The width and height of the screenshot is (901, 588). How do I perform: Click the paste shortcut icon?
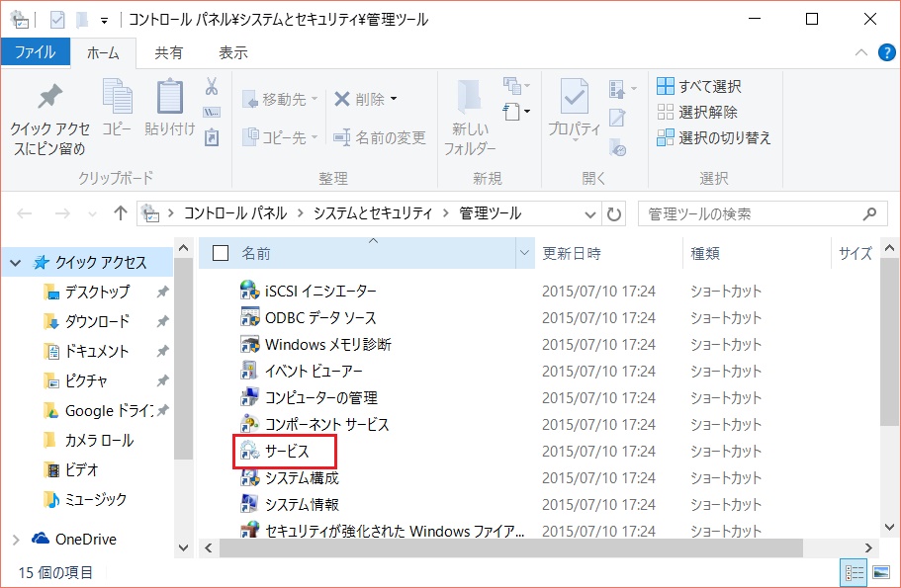[x=212, y=137]
